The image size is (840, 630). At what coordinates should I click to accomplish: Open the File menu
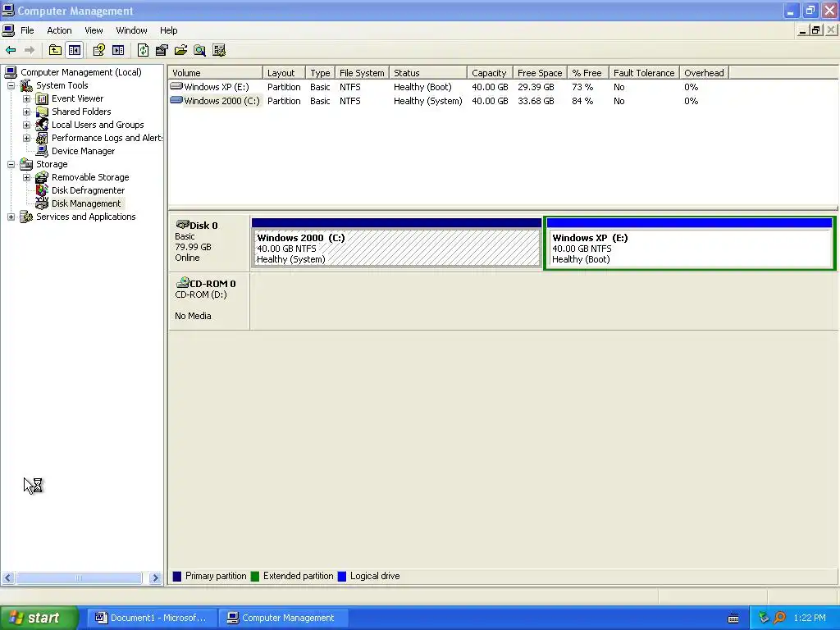27,30
